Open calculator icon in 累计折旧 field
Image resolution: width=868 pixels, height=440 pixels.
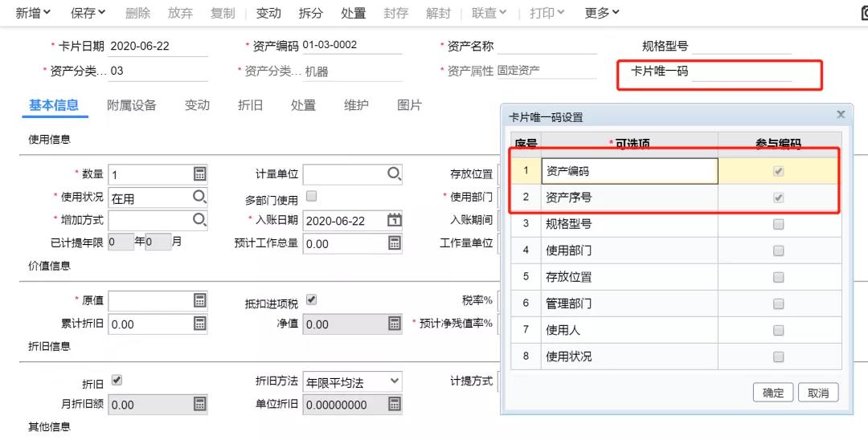200,324
